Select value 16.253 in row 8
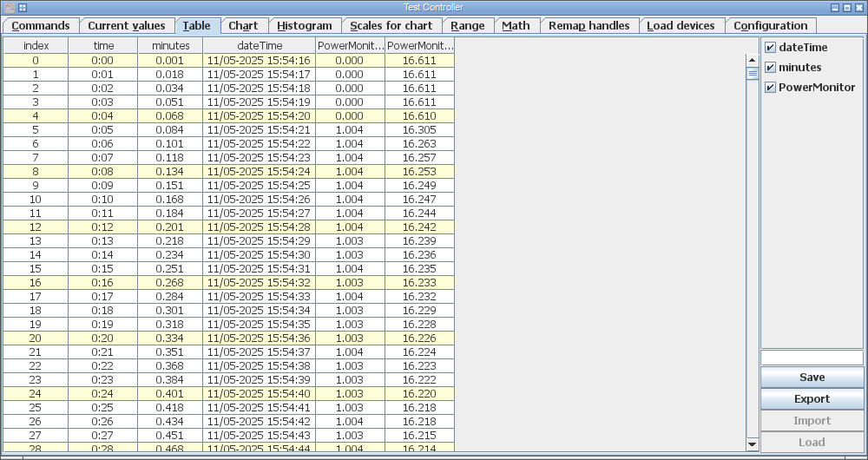The width and height of the screenshot is (868, 460). 419,172
